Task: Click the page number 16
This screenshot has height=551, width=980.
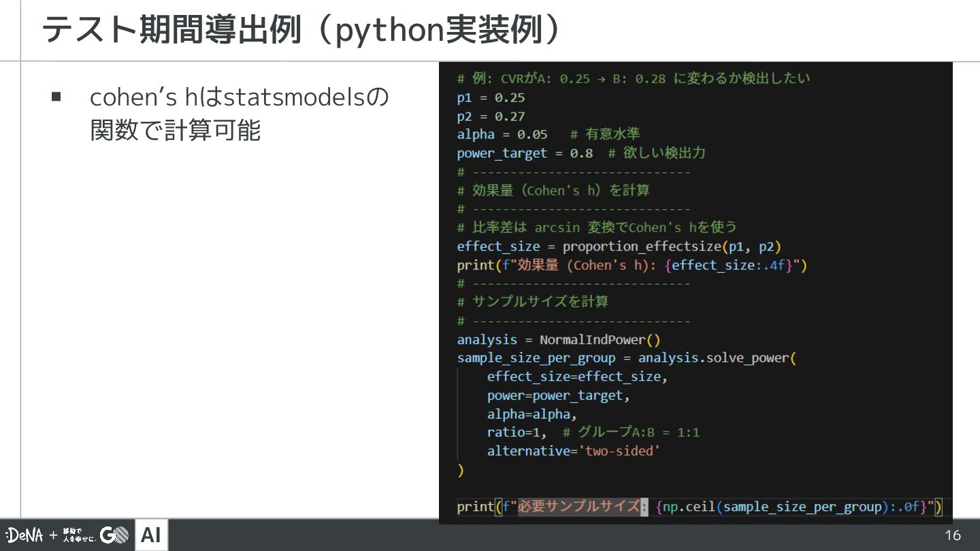Action: [x=953, y=535]
